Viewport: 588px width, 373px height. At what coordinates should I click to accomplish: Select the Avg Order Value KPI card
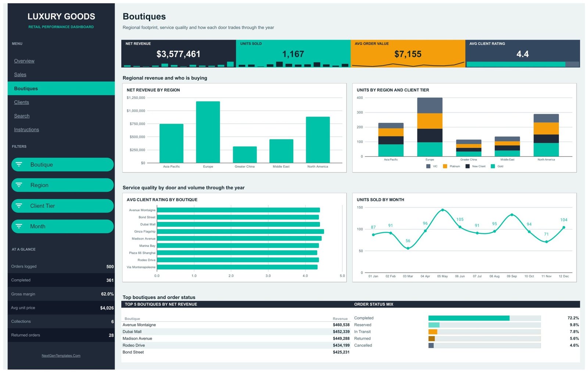click(408, 54)
